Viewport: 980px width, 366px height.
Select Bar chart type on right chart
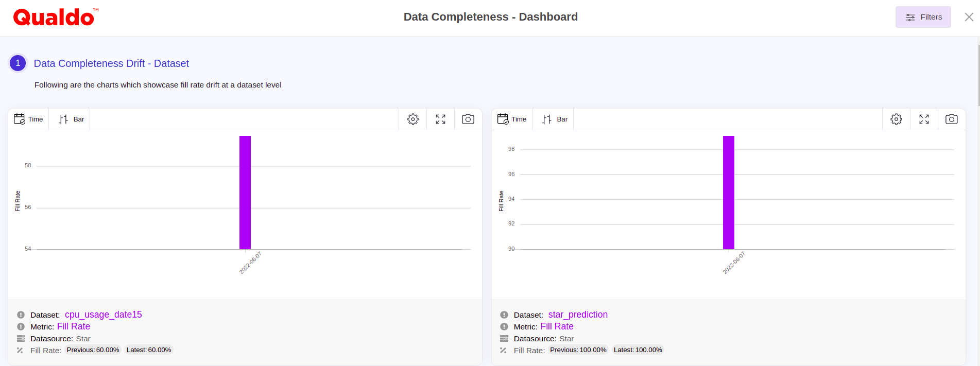(x=555, y=119)
